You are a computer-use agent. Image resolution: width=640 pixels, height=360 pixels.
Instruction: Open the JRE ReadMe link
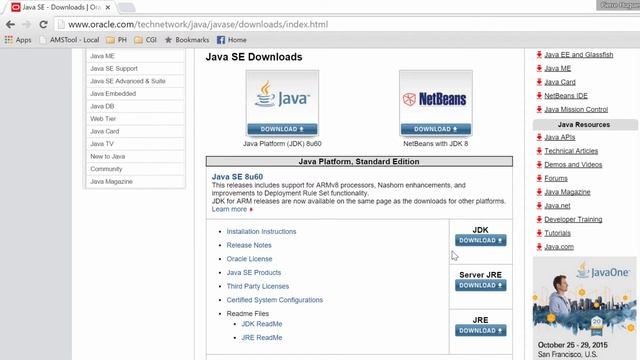262,338
